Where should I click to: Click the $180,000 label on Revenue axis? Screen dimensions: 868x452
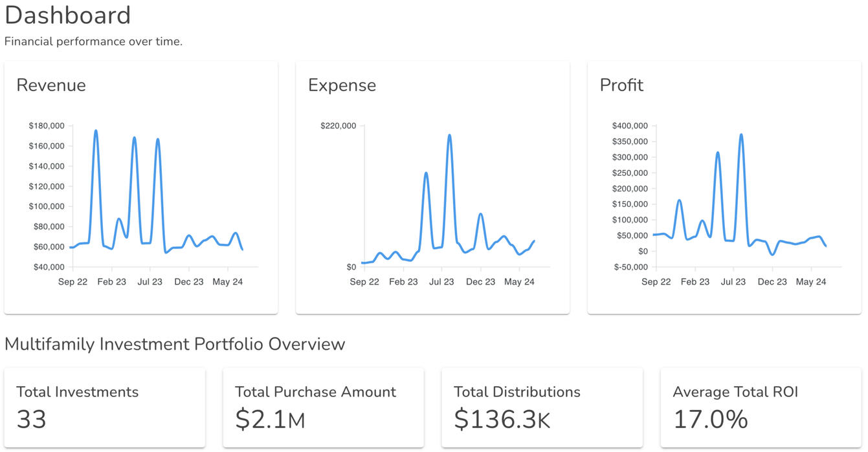(46, 126)
